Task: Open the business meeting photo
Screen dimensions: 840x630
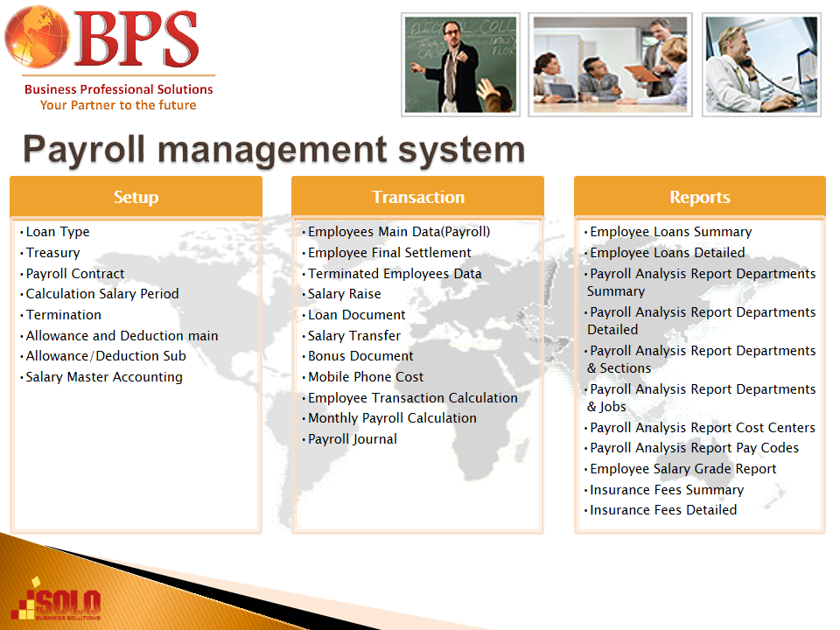Action: tap(610, 65)
